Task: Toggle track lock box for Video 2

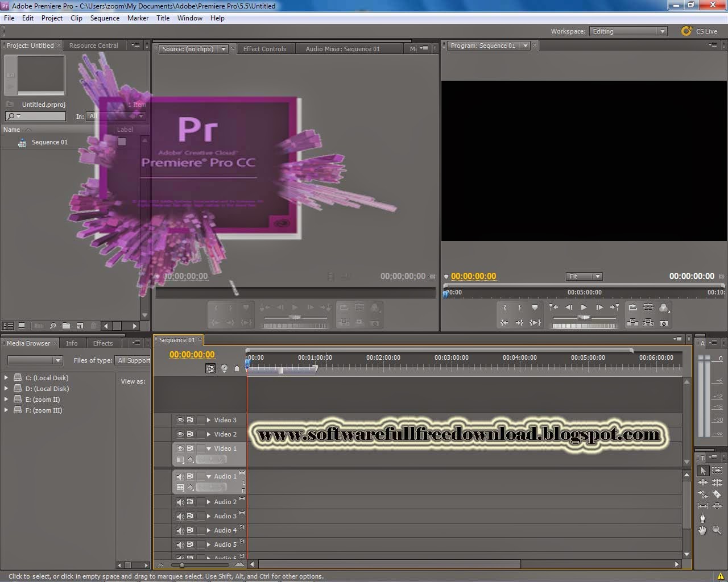Action: coord(200,434)
